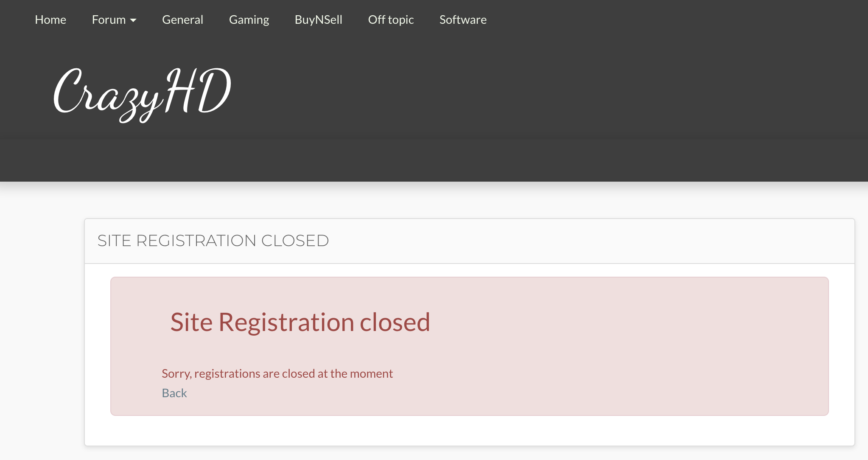Expand the Forum dropdown menu
Viewport: 868px width, 460px height.
point(114,20)
